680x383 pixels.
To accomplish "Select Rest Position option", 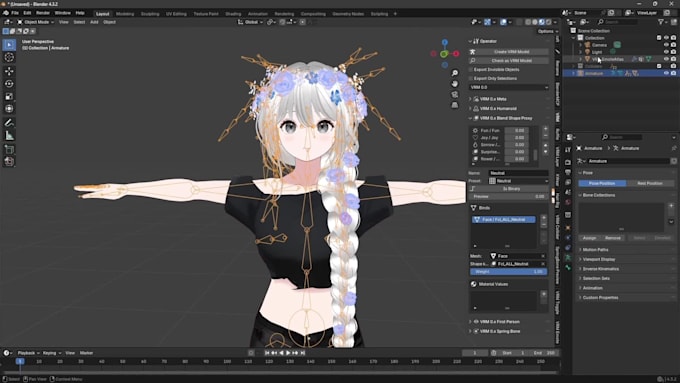I will [650, 183].
